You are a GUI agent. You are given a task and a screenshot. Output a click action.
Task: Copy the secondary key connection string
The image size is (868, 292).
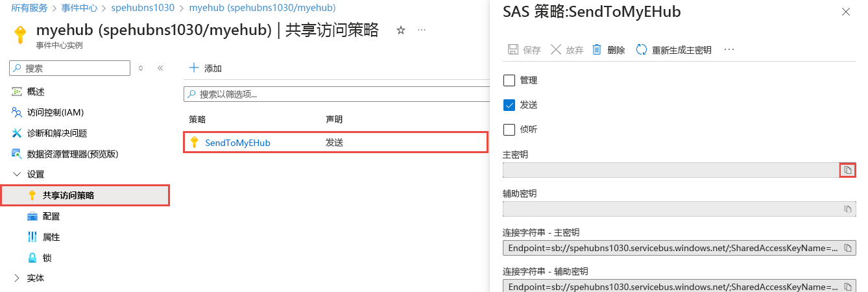847,286
